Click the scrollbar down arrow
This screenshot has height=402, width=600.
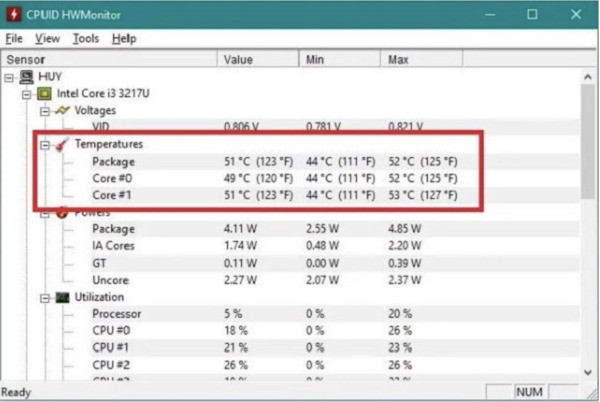coord(588,371)
